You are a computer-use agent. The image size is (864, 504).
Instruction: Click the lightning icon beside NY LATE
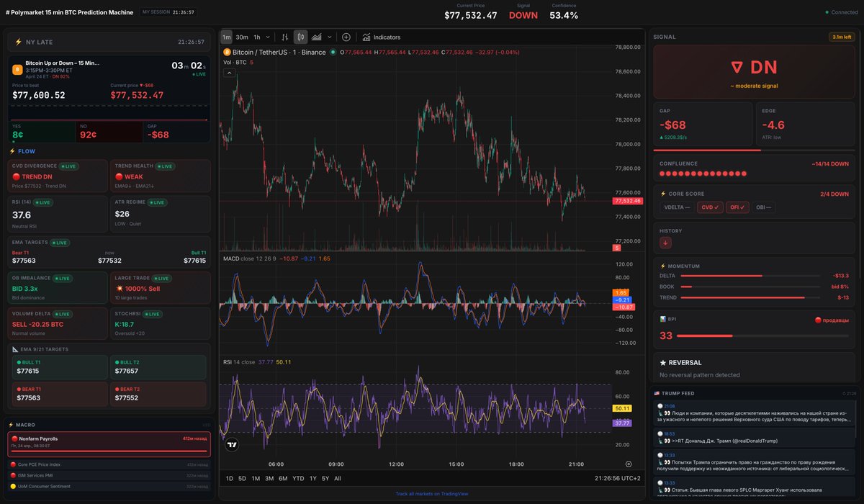[18, 42]
